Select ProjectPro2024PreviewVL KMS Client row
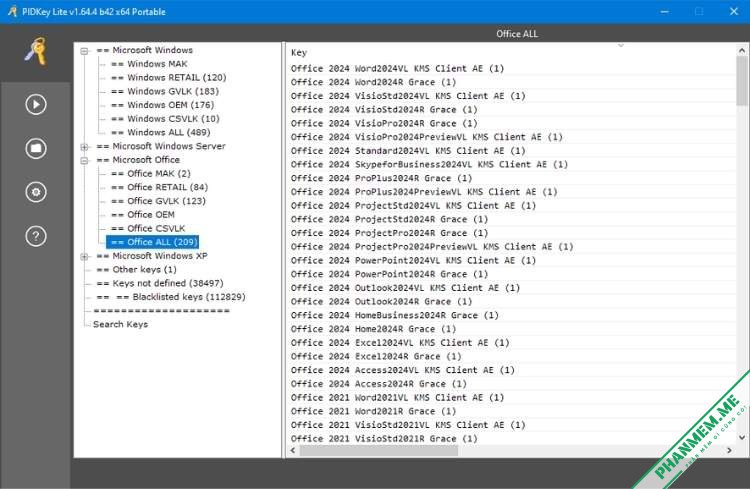Screen dimensions: 750x489 (x=511, y=247)
